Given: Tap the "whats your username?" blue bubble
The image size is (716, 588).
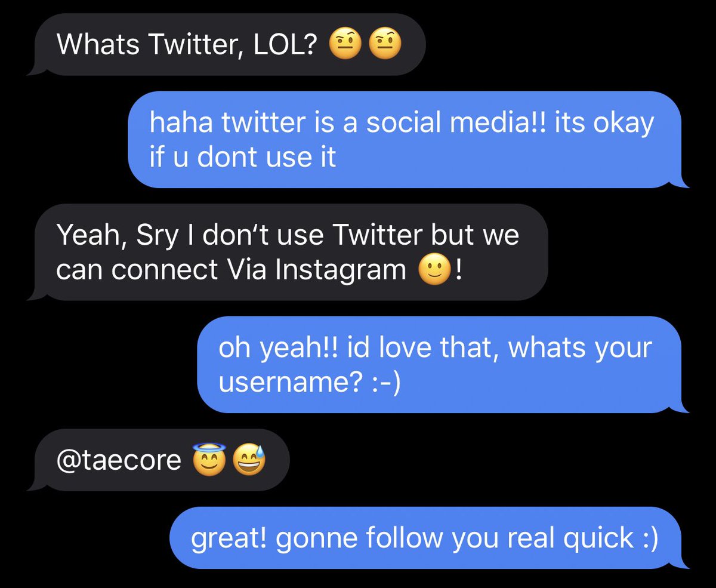Looking at the screenshot, I should click(443, 365).
